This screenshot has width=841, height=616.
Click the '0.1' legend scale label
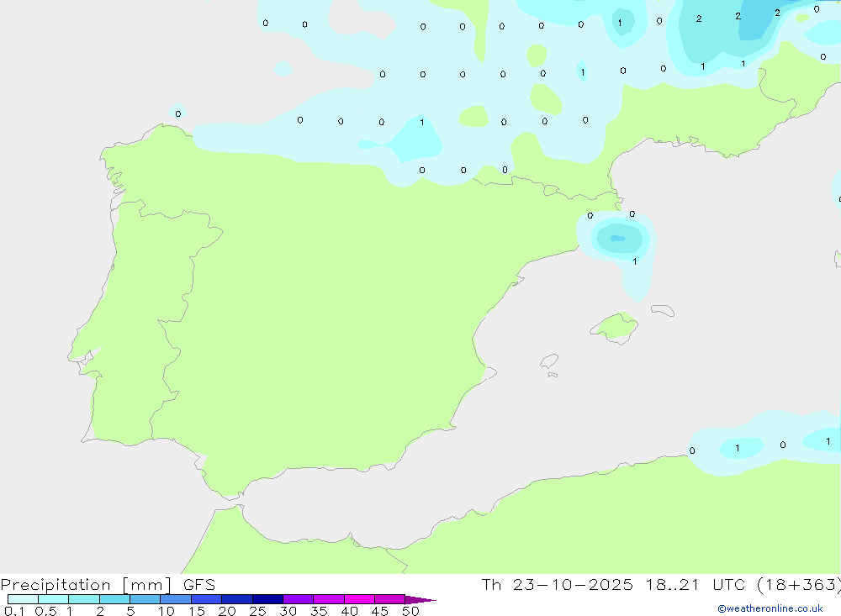point(14,611)
